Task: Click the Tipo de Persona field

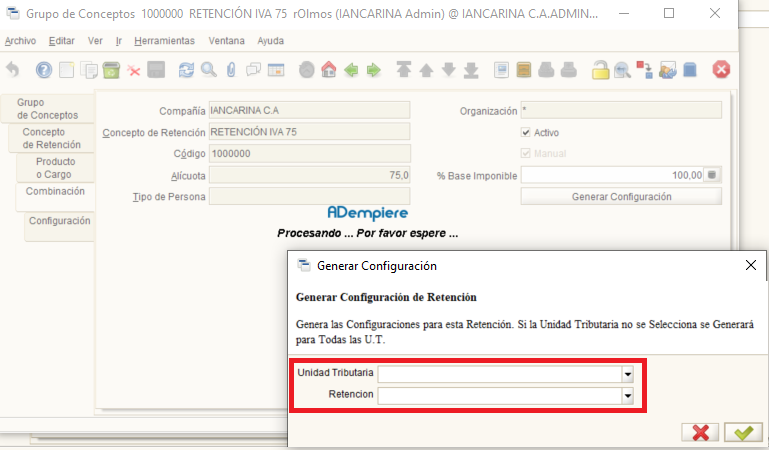Action: click(x=309, y=197)
